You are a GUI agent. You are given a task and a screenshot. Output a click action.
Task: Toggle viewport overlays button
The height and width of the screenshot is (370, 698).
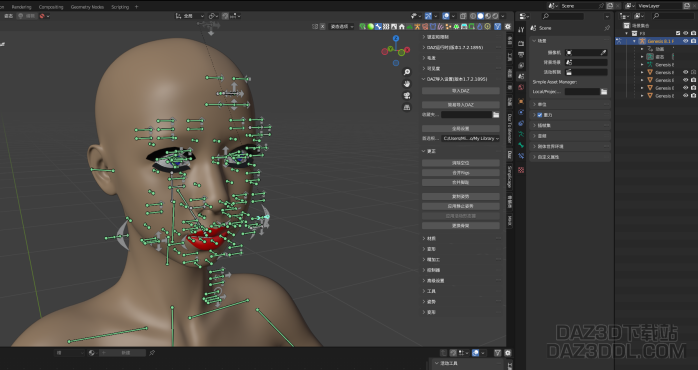(x=446, y=16)
